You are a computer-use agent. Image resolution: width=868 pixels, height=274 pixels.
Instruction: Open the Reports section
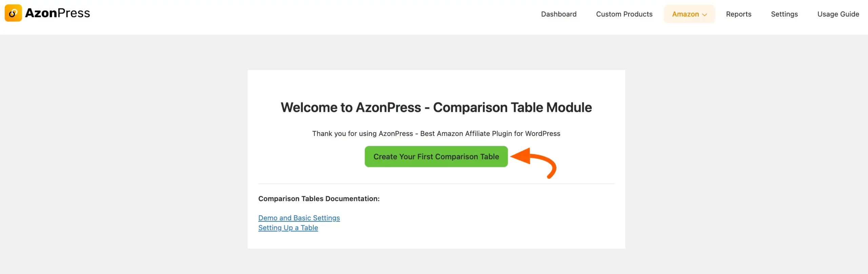tap(739, 14)
